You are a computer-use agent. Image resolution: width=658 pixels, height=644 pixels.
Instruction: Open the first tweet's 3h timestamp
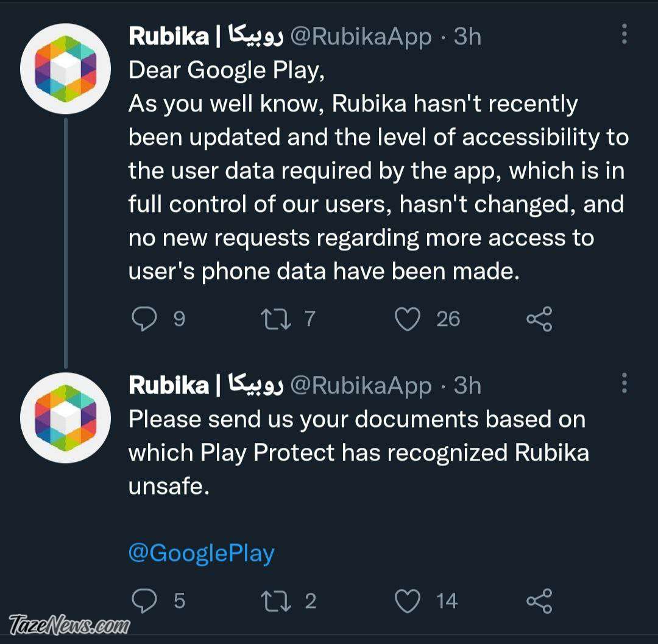click(x=467, y=37)
